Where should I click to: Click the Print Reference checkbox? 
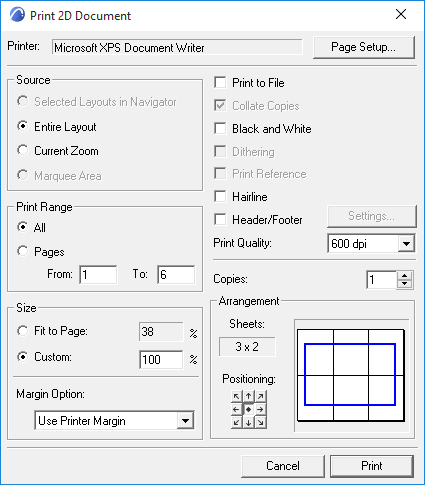220,174
